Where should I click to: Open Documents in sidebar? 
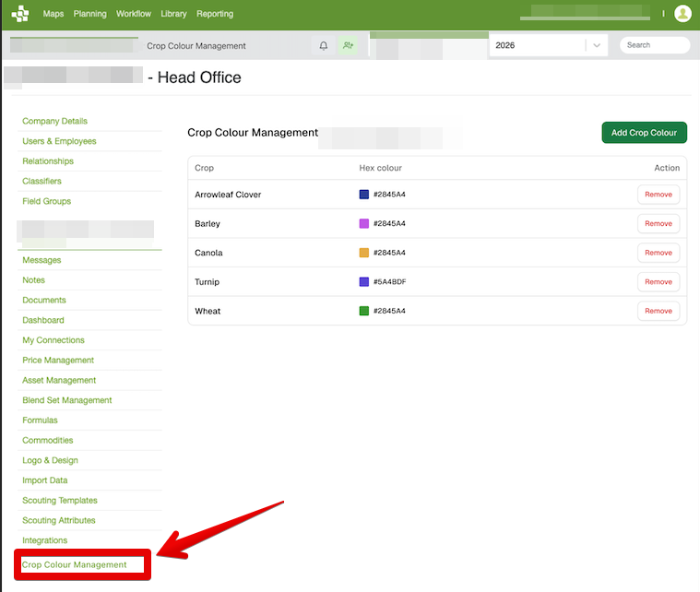(44, 300)
